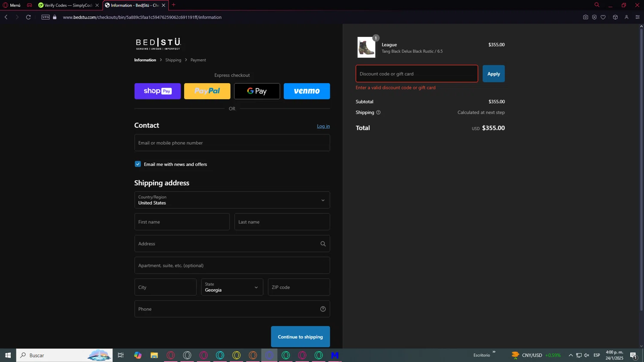Click the Log in link
The height and width of the screenshot is (362, 644).
[x=323, y=126]
